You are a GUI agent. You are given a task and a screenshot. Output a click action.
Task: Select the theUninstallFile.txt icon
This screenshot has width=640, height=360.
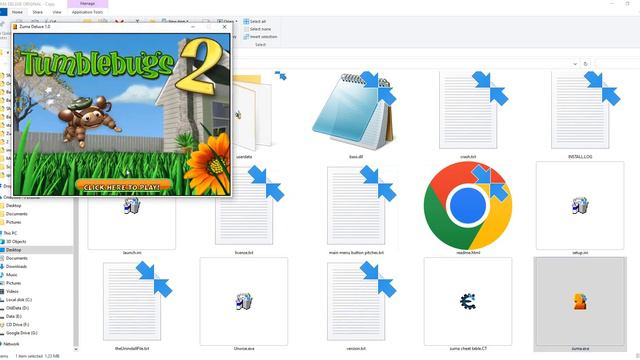click(x=132, y=302)
